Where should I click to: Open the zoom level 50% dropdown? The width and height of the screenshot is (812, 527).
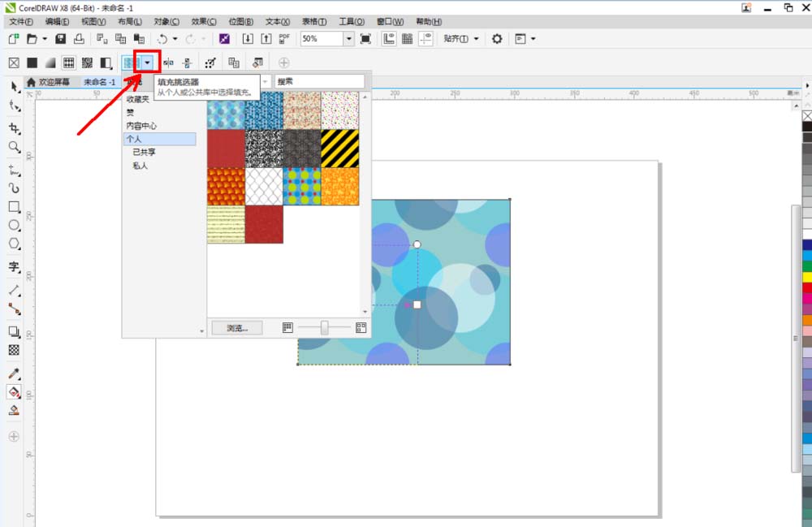pos(349,39)
